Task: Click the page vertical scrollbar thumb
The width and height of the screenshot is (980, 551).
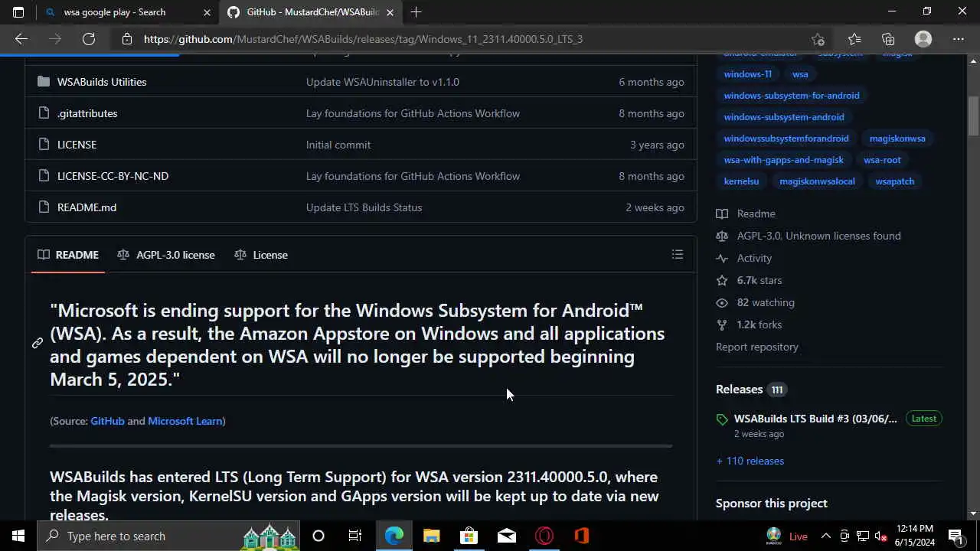Action: (974, 115)
